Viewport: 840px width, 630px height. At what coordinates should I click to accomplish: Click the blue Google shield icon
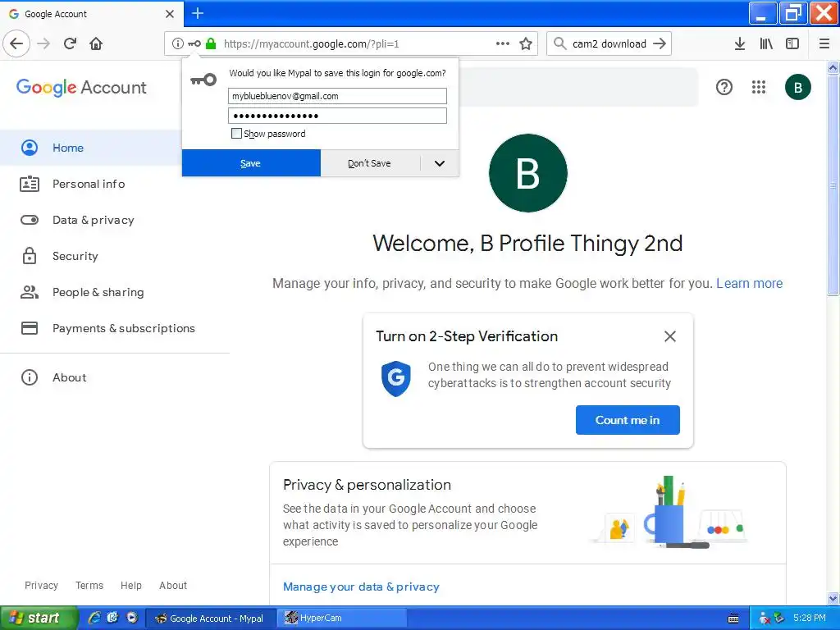pos(396,378)
